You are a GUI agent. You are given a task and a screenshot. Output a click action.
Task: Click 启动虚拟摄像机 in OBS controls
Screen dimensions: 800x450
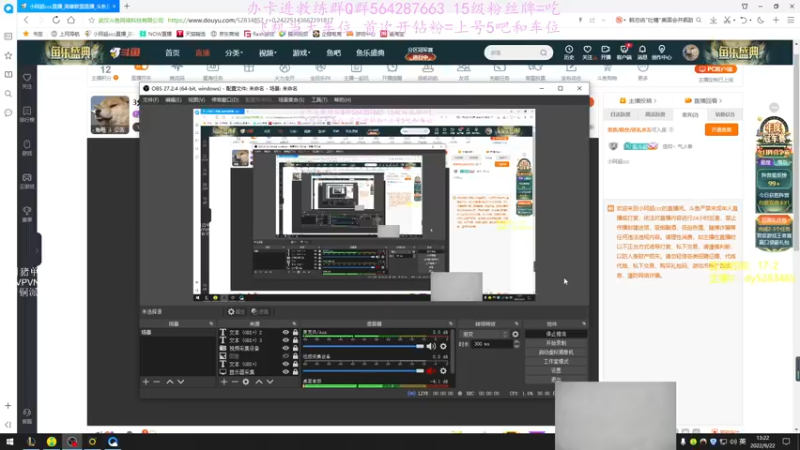tap(556, 352)
